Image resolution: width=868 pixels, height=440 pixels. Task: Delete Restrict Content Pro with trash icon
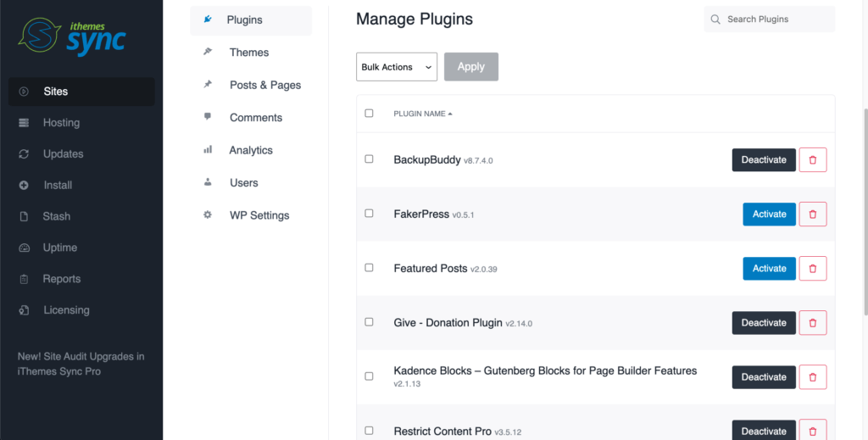pyautogui.click(x=813, y=432)
